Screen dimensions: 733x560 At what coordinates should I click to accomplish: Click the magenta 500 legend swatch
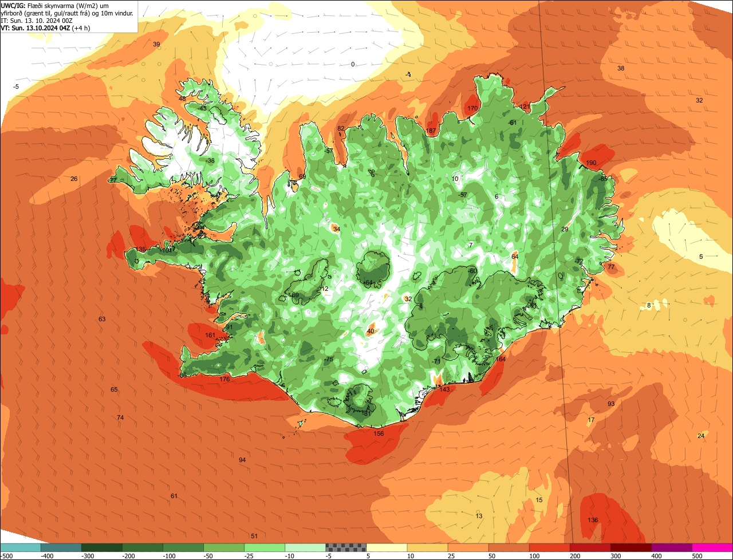[712, 547]
